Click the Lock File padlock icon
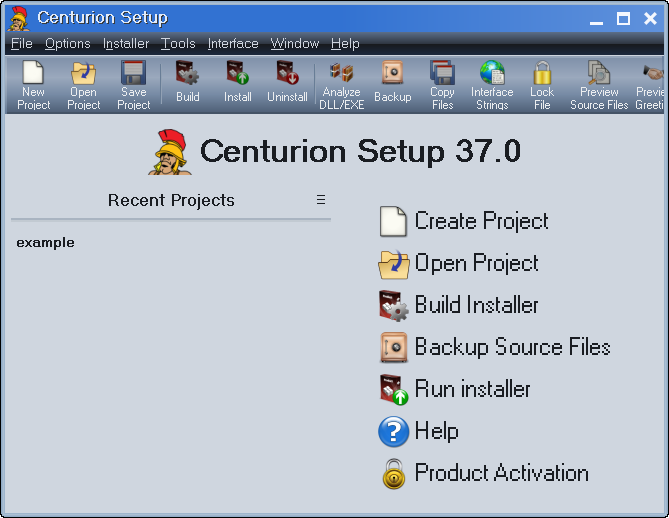The width and height of the screenshot is (669, 518). (542, 73)
